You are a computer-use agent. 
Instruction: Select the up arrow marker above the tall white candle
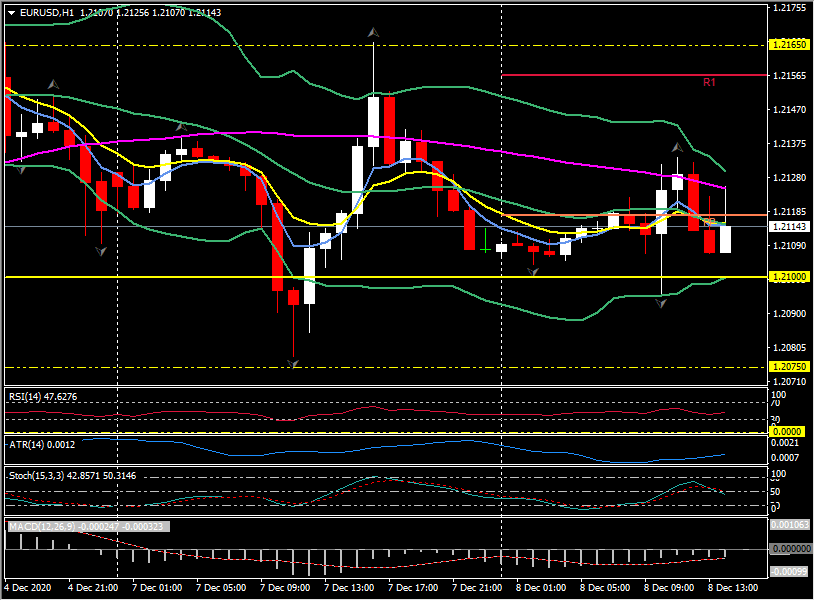pos(373,32)
